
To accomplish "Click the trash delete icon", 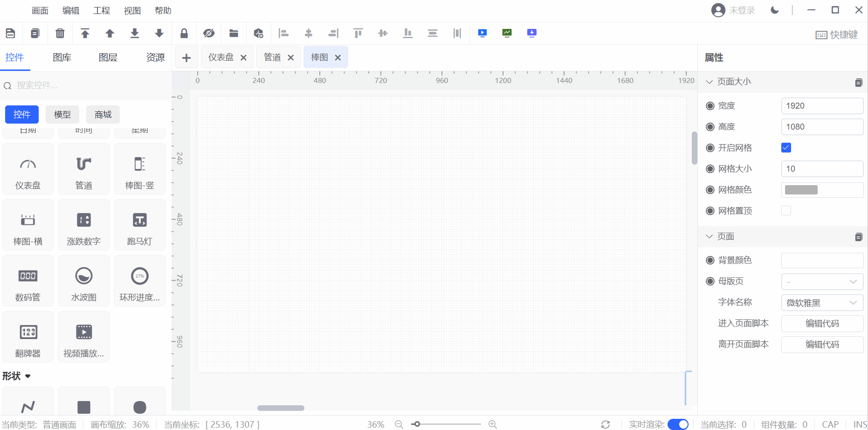I will 60,33.
